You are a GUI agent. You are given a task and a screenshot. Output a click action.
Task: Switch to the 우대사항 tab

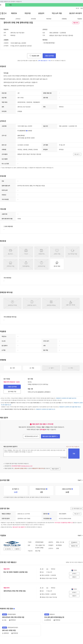click(33, 19)
